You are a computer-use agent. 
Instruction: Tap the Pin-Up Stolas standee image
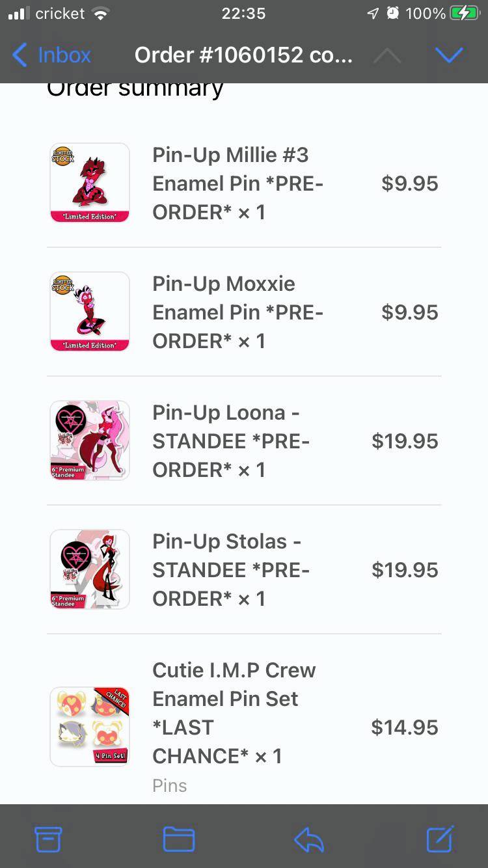click(89, 569)
